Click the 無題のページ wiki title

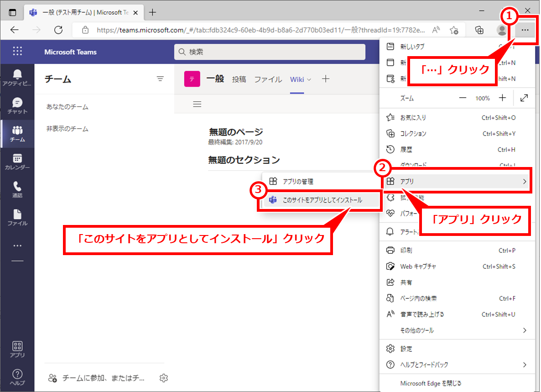click(236, 132)
